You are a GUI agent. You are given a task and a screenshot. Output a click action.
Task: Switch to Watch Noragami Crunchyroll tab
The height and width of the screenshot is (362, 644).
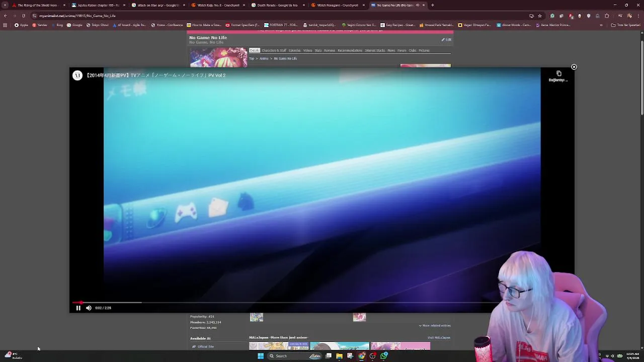(x=337, y=5)
